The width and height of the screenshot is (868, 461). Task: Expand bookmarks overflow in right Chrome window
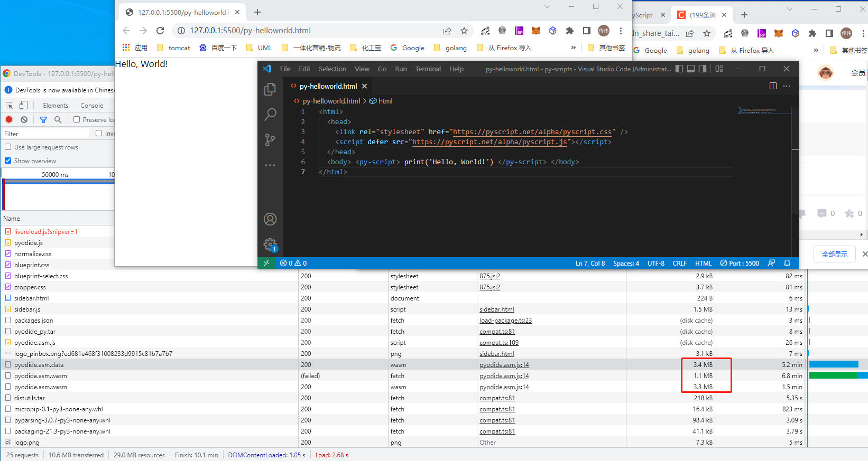[816, 50]
